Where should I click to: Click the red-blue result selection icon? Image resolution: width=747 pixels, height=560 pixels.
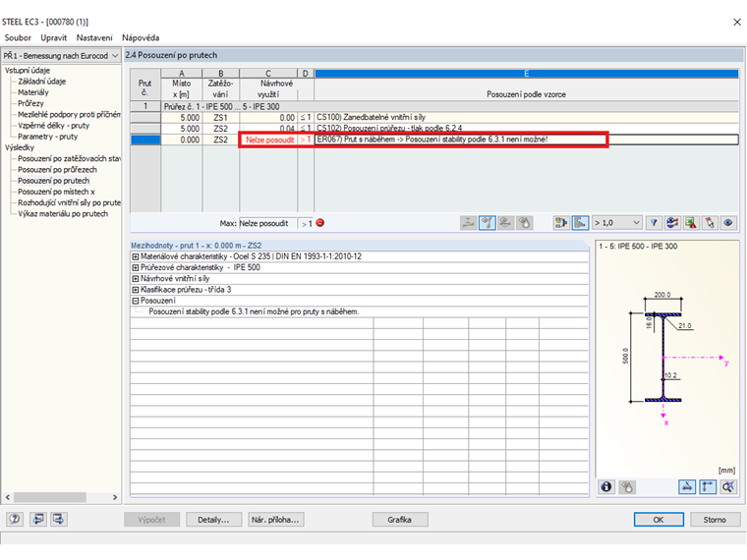coord(672,223)
